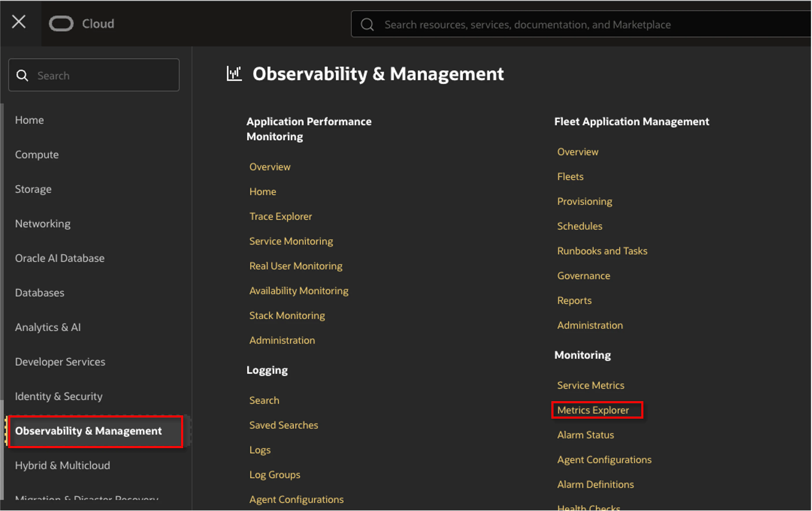Click the chart icon beside Observability & Management heading
This screenshot has height=511, width=812.
tap(234, 73)
